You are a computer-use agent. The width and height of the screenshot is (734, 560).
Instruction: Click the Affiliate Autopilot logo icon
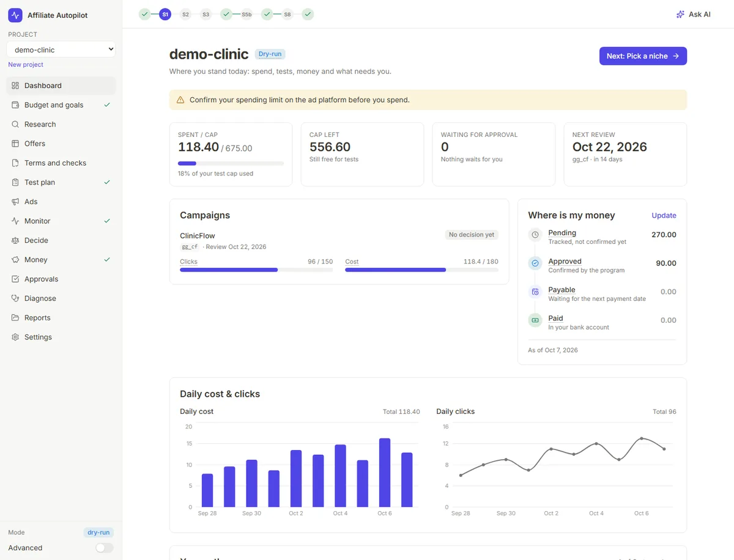pos(15,15)
